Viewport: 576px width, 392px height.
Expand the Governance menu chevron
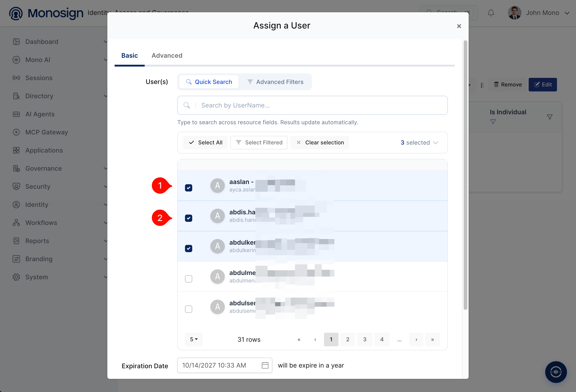(x=105, y=168)
